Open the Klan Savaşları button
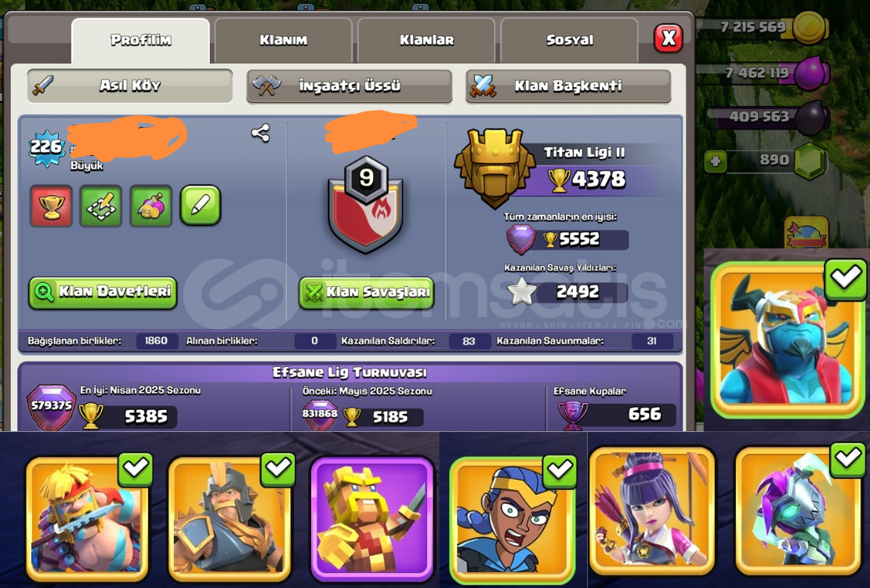Image resolution: width=870 pixels, height=588 pixels. (366, 292)
